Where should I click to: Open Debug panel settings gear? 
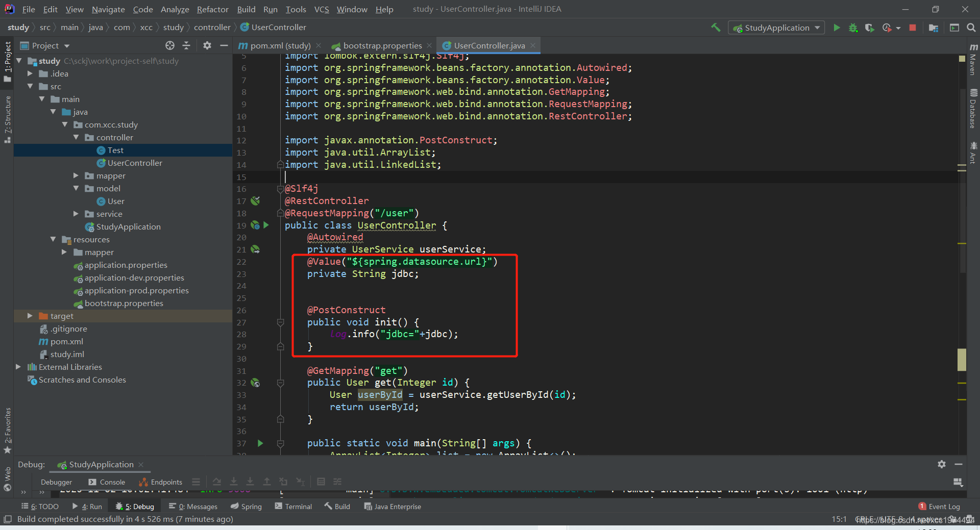[942, 464]
